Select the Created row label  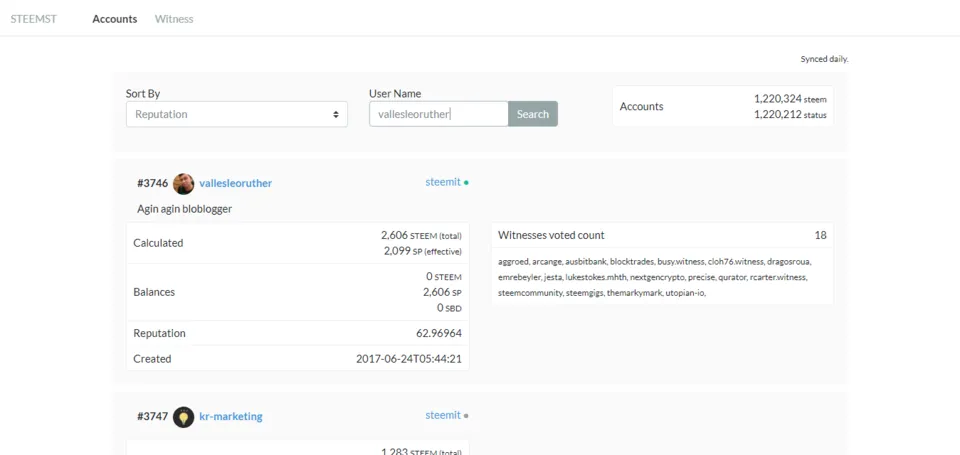click(x=152, y=359)
